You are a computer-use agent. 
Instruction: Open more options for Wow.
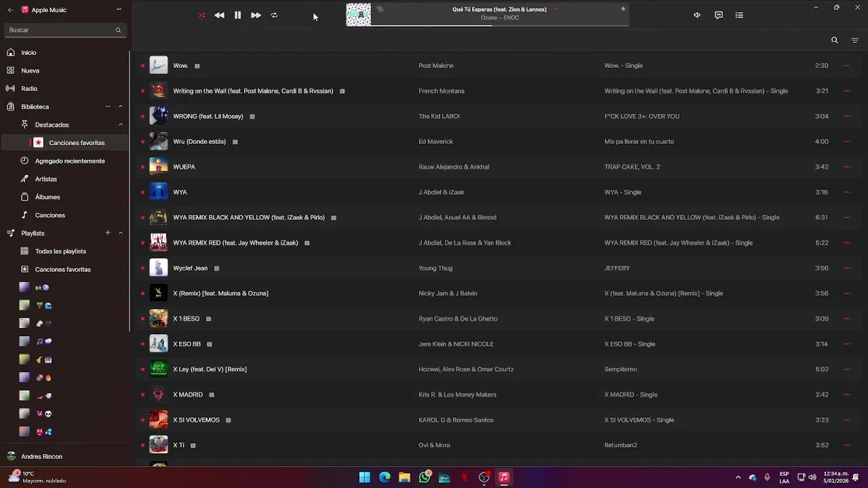click(x=847, y=66)
